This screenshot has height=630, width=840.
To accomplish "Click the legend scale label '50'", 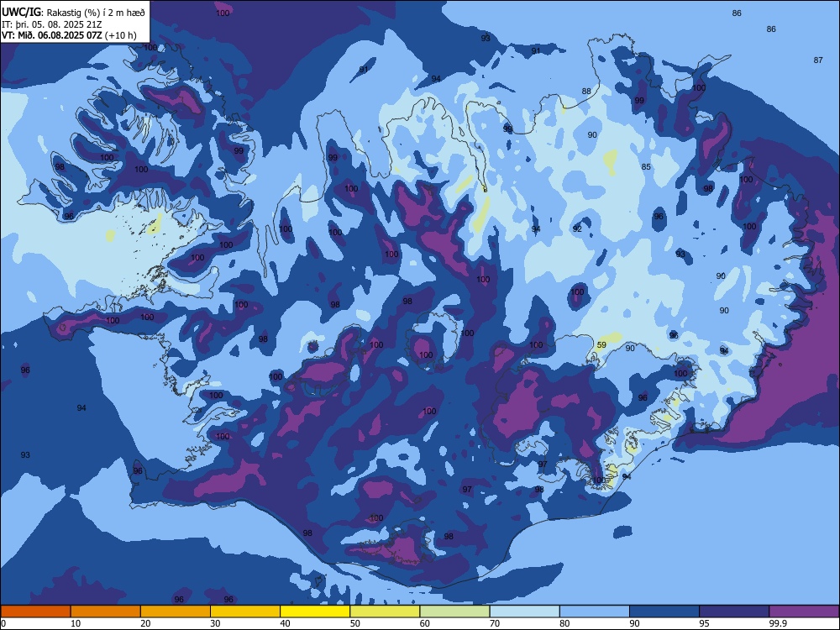I will point(354,623).
